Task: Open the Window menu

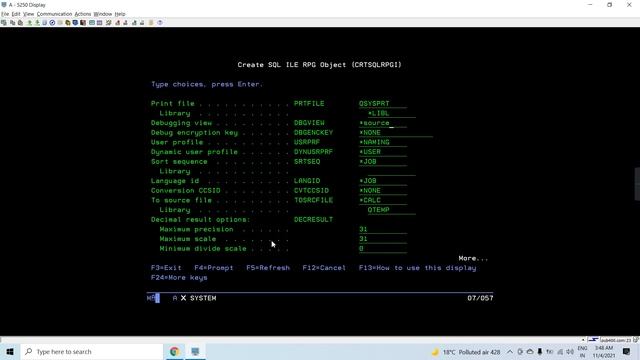Action: (103, 14)
